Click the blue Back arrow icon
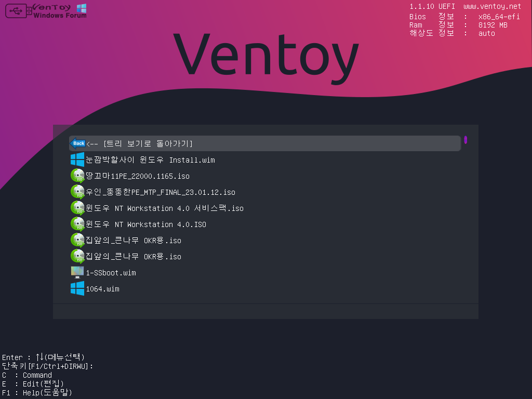This screenshot has width=532, height=399. tap(77, 143)
